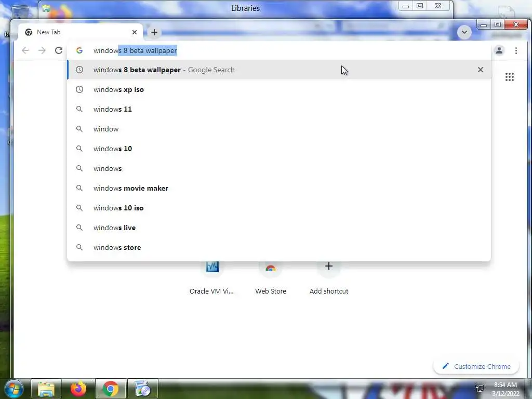Open the Chrome profile avatar button

(499, 50)
